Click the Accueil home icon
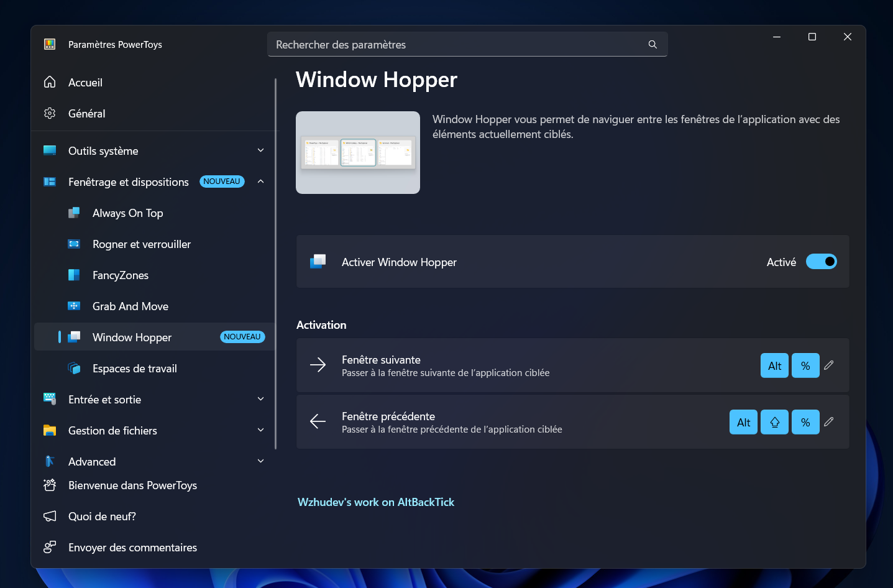893x588 pixels. (x=50, y=82)
